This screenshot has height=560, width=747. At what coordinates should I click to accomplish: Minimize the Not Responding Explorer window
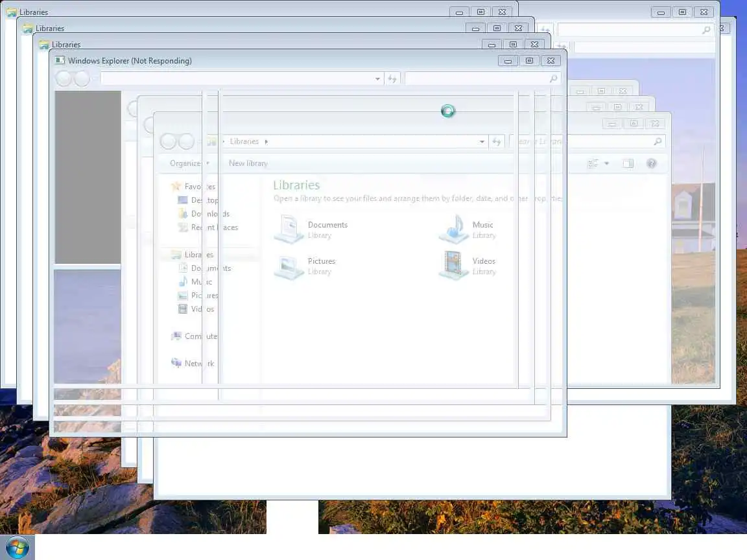[508, 60]
